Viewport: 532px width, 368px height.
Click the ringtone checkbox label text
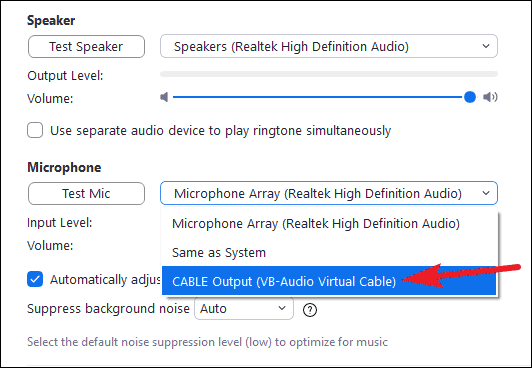[x=221, y=131]
